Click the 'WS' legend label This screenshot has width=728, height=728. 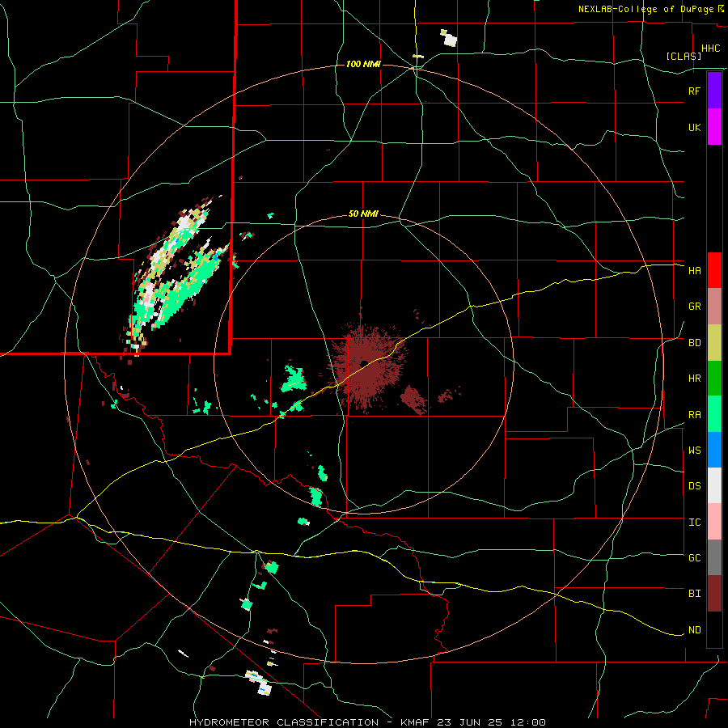point(694,450)
